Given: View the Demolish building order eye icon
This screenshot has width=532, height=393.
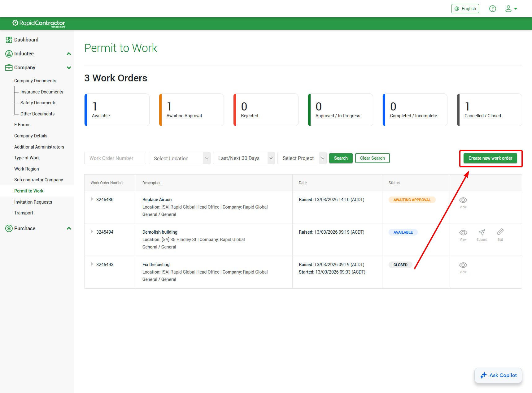Looking at the screenshot, I should [463, 233].
